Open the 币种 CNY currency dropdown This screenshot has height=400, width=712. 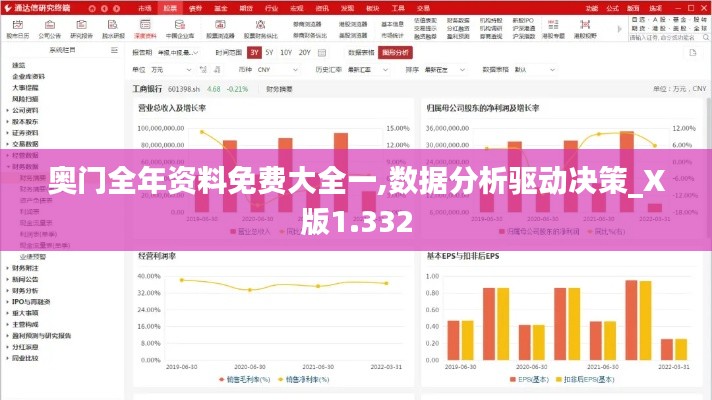[x=278, y=69]
